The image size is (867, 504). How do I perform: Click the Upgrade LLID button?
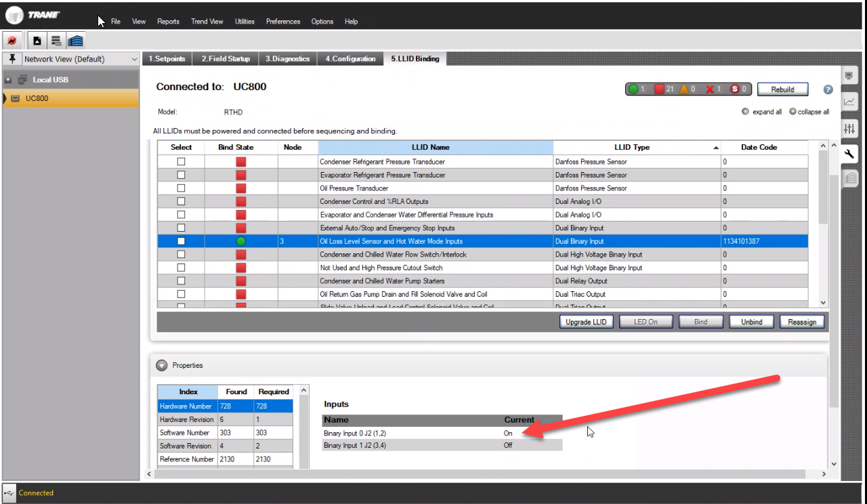point(587,322)
